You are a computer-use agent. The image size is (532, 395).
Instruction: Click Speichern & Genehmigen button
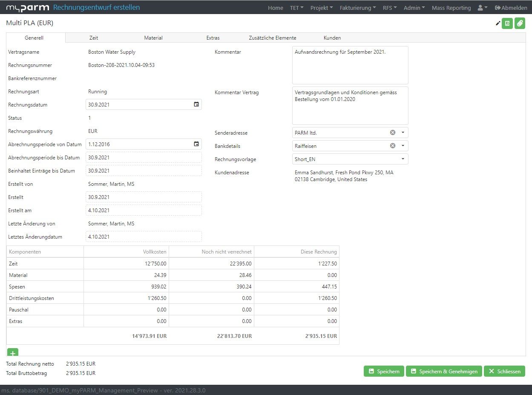click(x=444, y=371)
